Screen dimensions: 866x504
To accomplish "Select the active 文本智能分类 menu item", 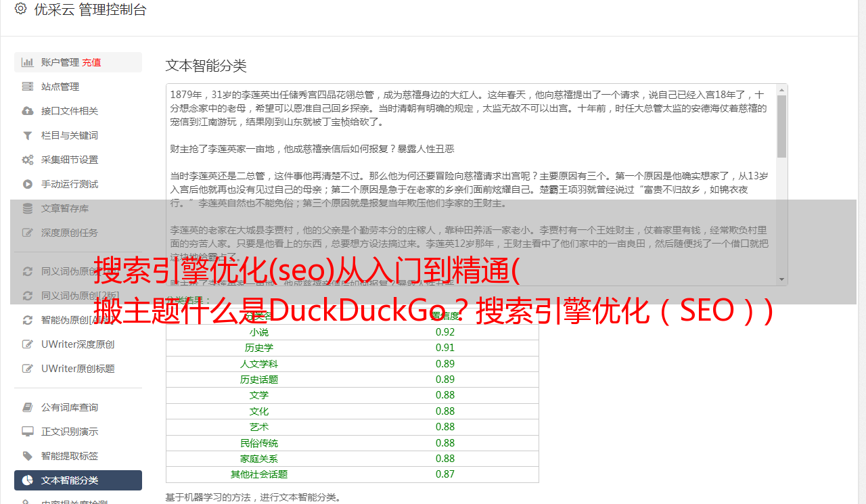I will coord(78,480).
